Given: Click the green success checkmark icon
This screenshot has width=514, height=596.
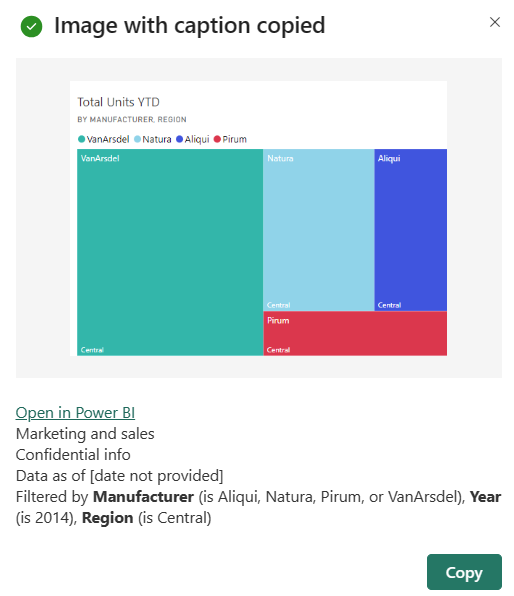Looking at the screenshot, I should coord(31,27).
